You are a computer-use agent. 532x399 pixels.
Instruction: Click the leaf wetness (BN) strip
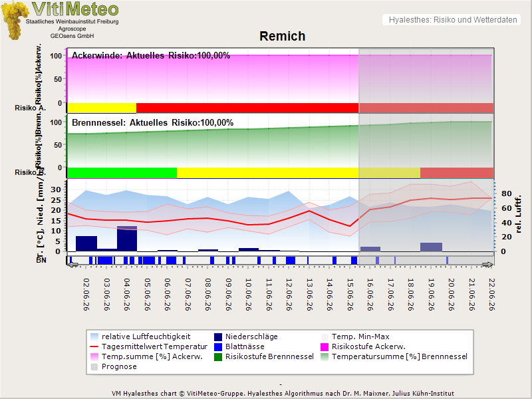click(280, 261)
